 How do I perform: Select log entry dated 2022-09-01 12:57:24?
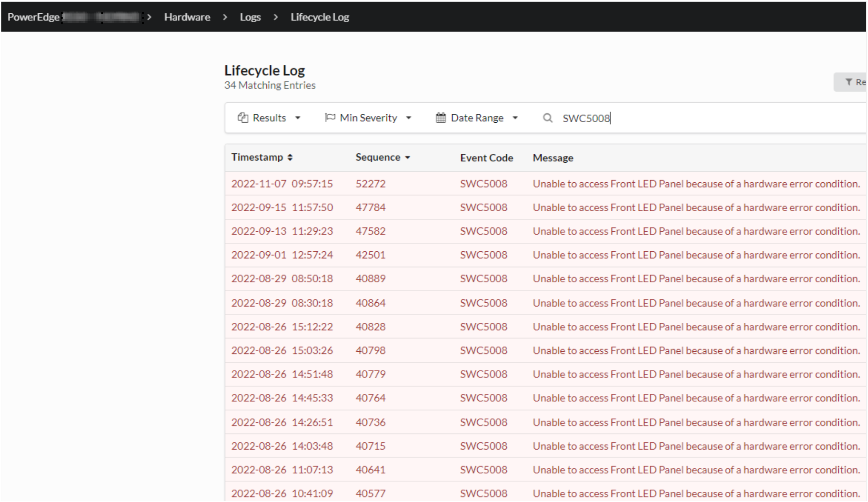282,255
